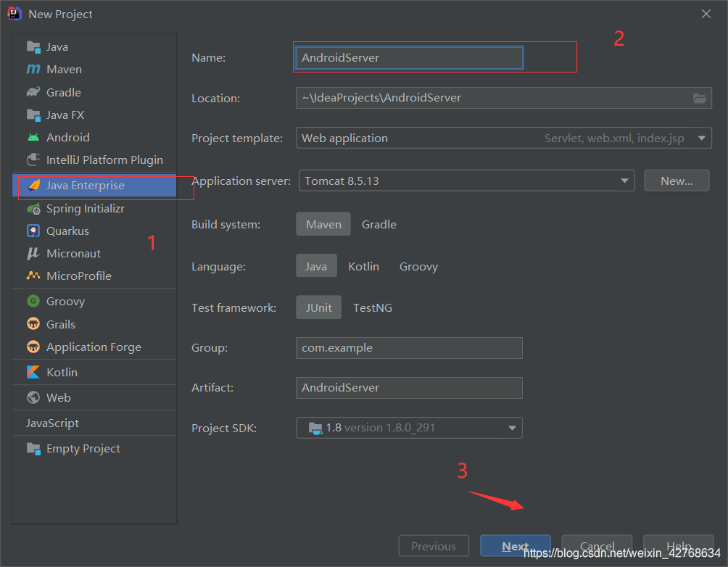Click the 'Gradle' label in sidebar
This screenshot has height=567, width=728.
click(64, 92)
